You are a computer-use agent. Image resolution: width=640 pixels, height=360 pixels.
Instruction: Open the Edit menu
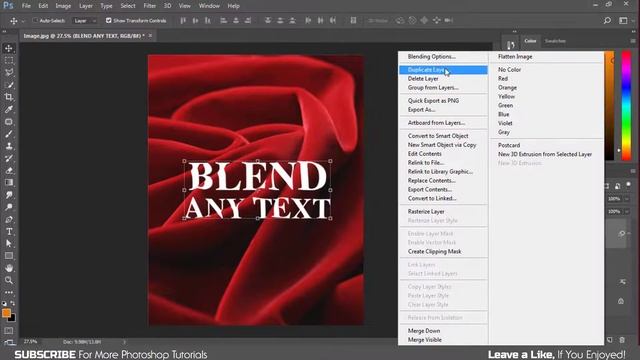coord(43,6)
